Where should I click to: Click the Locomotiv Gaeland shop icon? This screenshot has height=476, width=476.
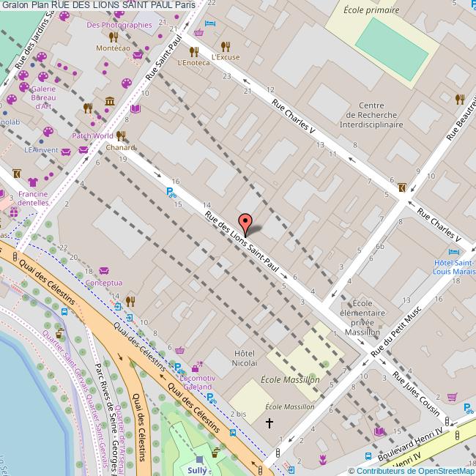[x=197, y=368]
